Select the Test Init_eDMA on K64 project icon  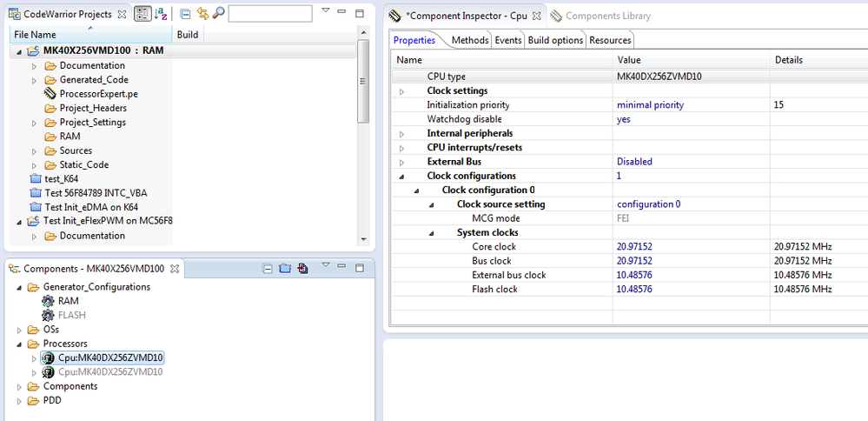tap(36, 207)
